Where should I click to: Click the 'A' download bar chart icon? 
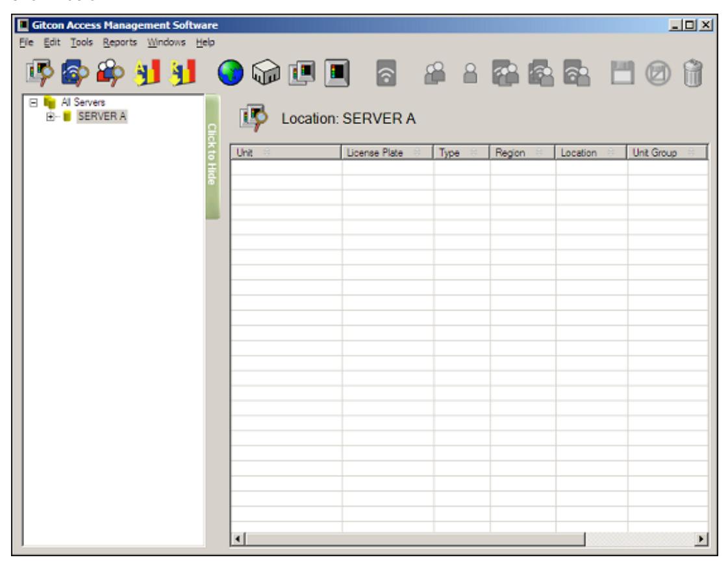147,73
